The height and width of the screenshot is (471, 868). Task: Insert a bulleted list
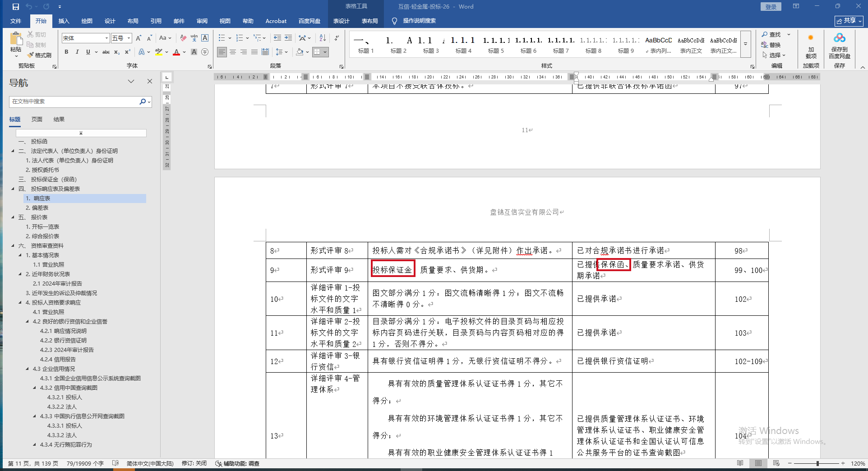tap(222, 38)
